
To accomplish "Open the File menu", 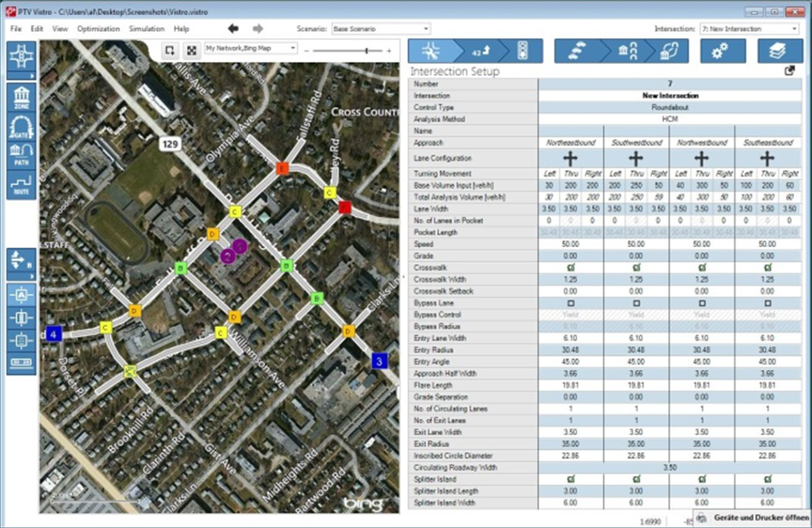I will pyautogui.click(x=16, y=29).
